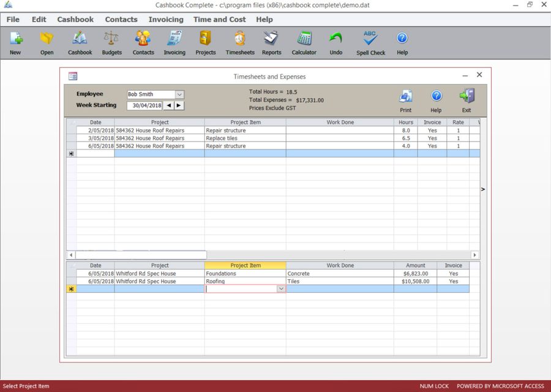Expand the Employee dropdown arrow

(x=179, y=94)
